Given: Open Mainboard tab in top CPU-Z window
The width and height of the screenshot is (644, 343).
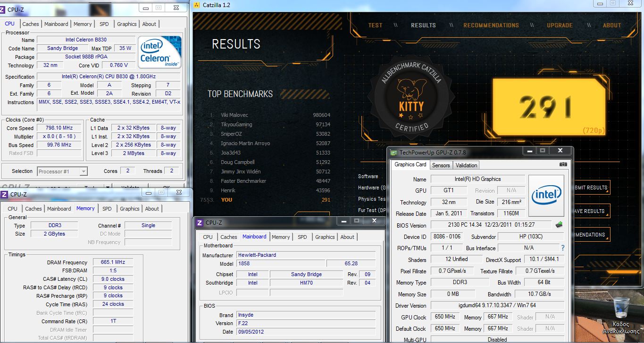Looking at the screenshot, I should 56,24.
